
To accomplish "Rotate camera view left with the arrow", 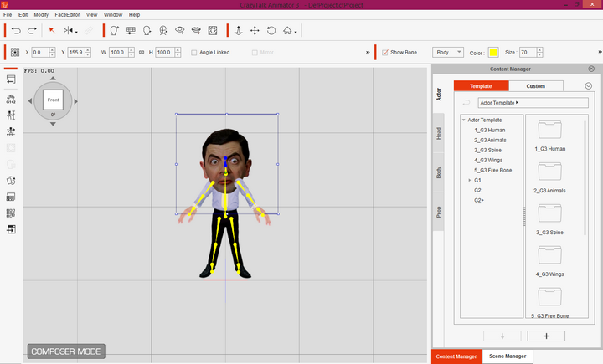I will point(30,101).
